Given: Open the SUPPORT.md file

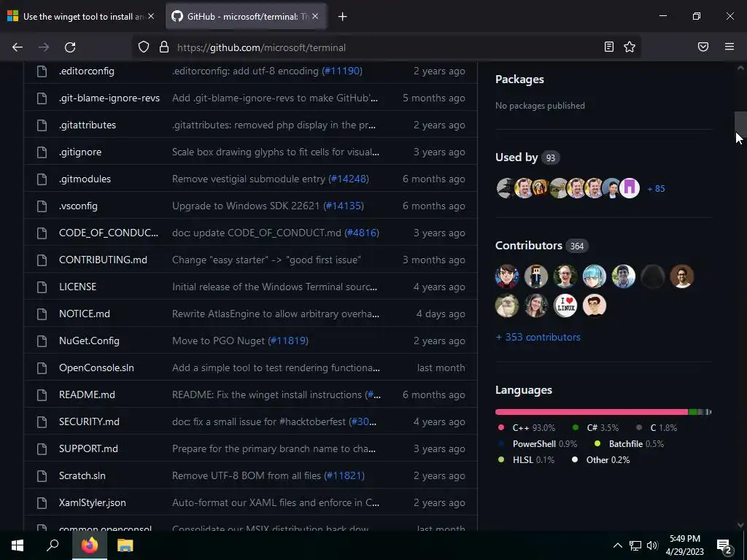Looking at the screenshot, I should pyautogui.click(x=88, y=448).
